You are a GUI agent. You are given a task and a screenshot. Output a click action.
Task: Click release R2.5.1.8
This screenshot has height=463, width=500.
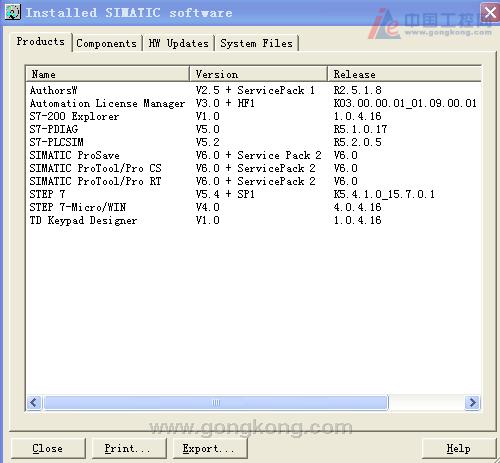(358, 90)
